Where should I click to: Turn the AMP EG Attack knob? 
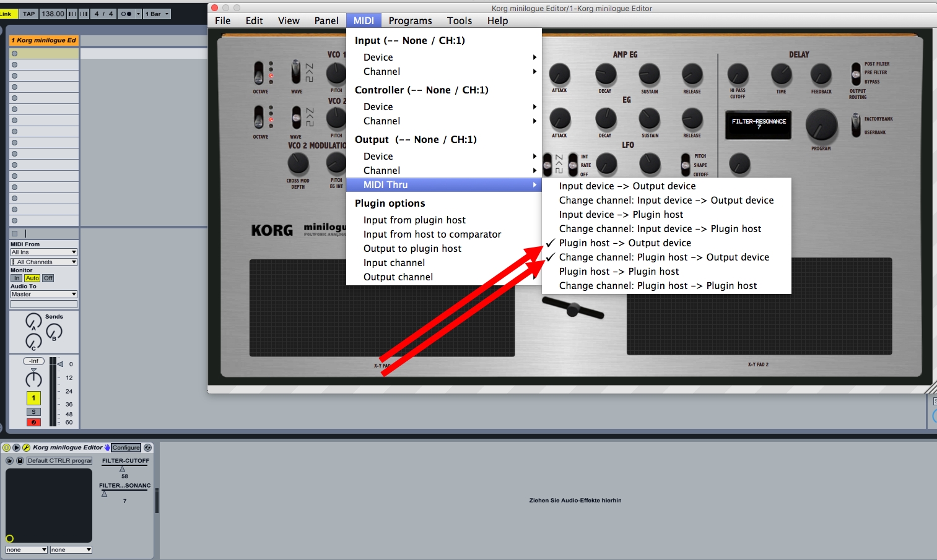click(560, 74)
